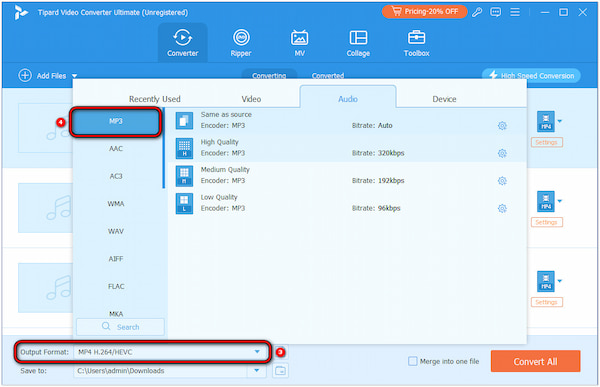
Task: Open the Toolbox module
Action: click(416, 42)
